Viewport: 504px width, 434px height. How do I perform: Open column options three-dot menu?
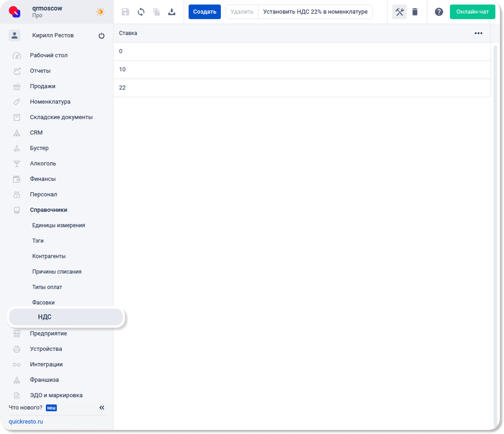[x=478, y=33]
